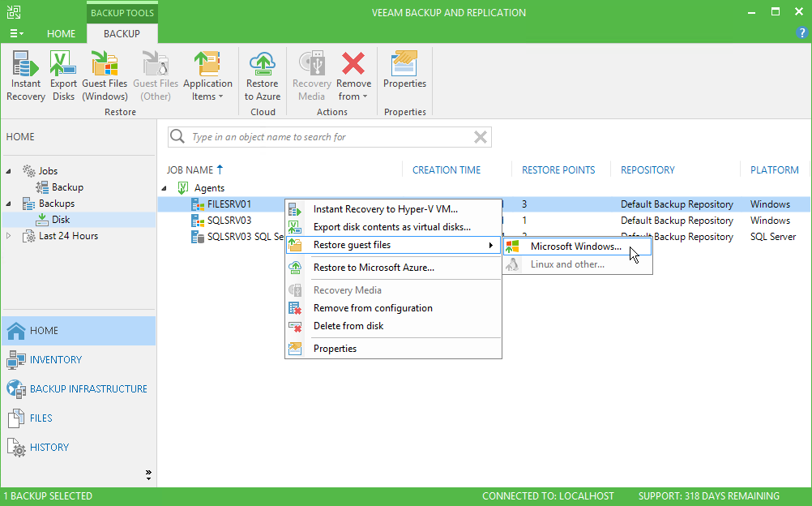Select the FILESRV01 backup row
Image resolution: width=812 pixels, height=506 pixels.
point(484,204)
